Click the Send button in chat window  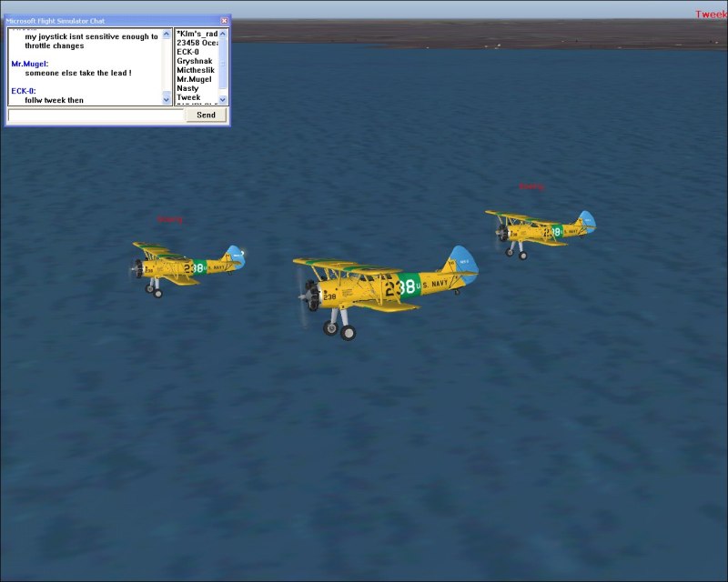coord(207,115)
